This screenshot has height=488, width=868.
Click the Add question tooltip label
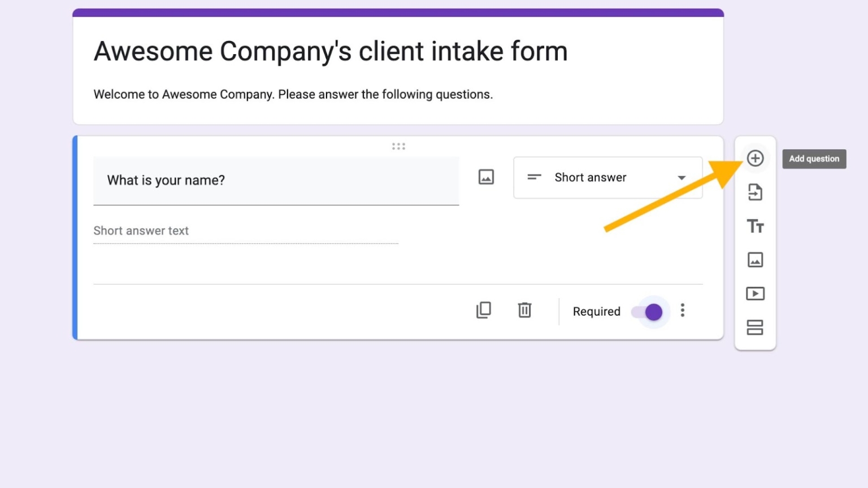(x=814, y=159)
